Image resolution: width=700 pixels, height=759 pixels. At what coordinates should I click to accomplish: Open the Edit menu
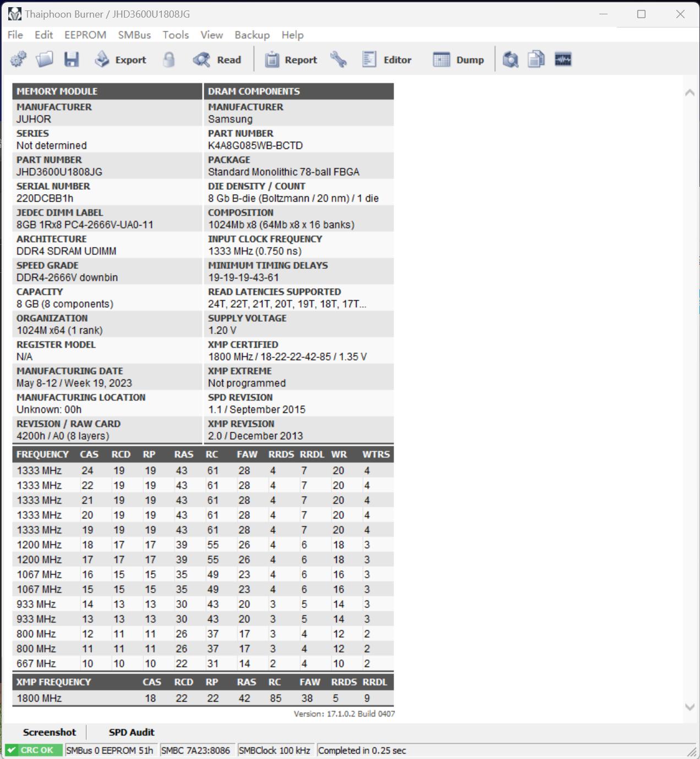tap(44, 35)
